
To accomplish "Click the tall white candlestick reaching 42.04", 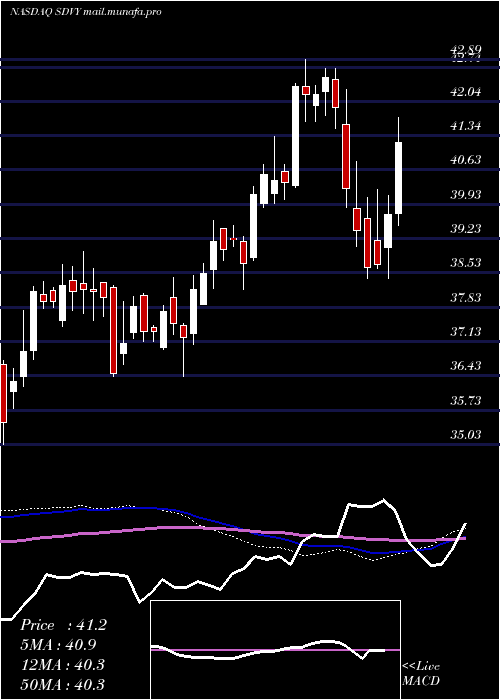I will pyautogui.click(x=296, y=136).
